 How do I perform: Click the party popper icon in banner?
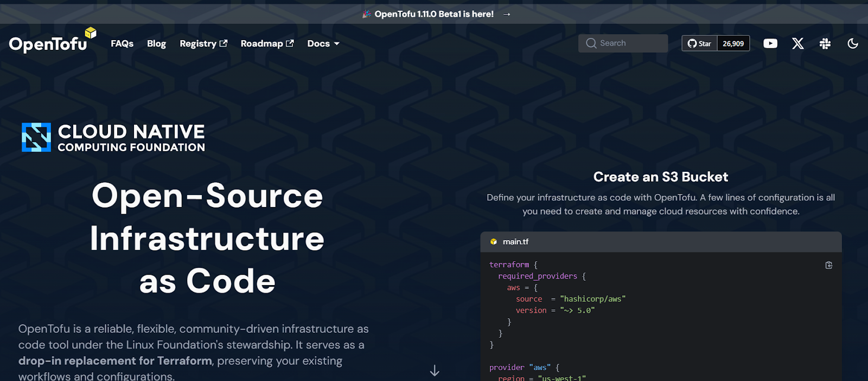(367, 14)
